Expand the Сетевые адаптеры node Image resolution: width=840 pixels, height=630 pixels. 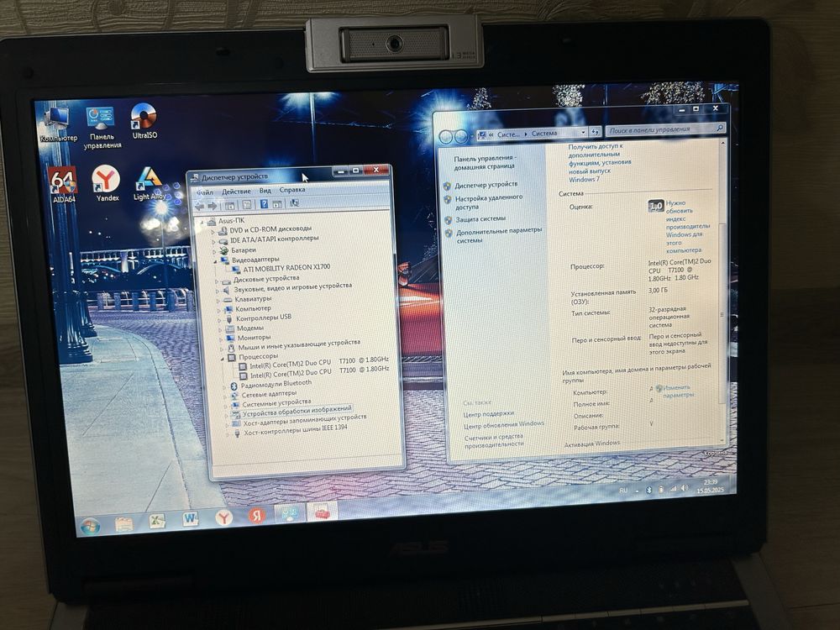pos(225,396)
